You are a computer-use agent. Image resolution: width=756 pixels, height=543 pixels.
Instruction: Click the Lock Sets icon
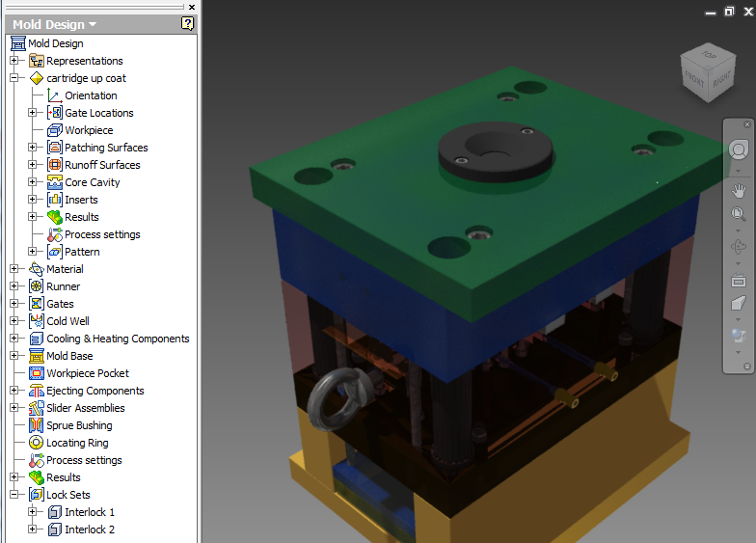pos(37,495)
